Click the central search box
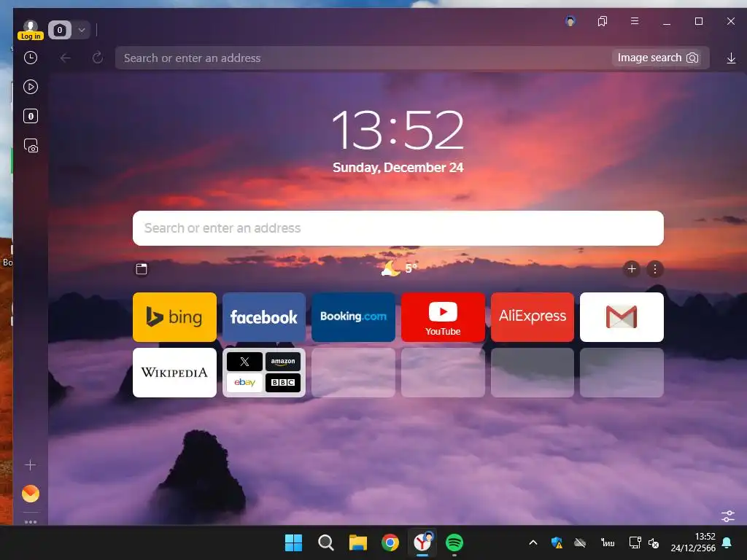 point(398,228)
